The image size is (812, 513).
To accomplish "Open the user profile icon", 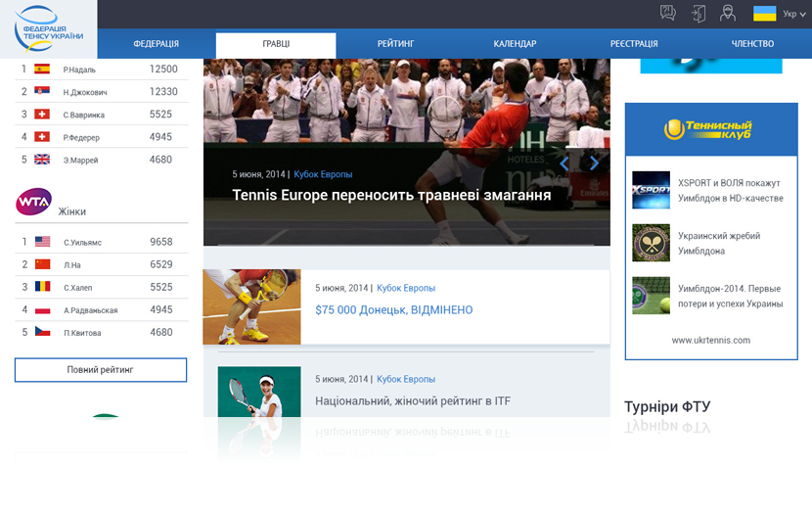I will [x=728, y=13].
